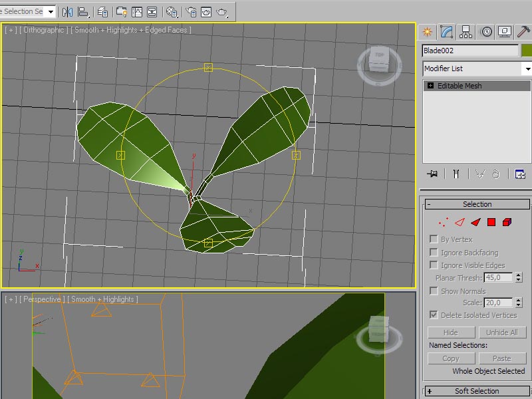Toggle Ignore Backfacing checkbox
Image resolution: width=532 pixels, height=399 pixels.
pos(434,253)
